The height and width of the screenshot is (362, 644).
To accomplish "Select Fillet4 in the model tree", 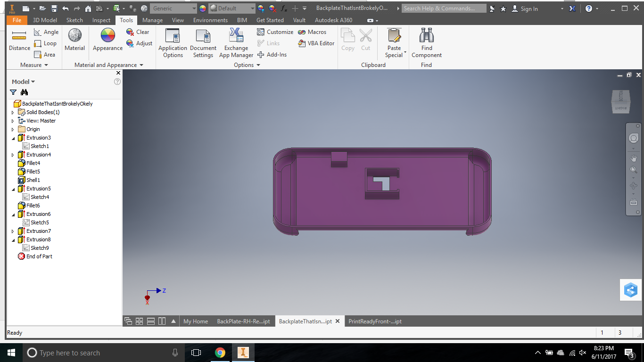I will 29,163.
